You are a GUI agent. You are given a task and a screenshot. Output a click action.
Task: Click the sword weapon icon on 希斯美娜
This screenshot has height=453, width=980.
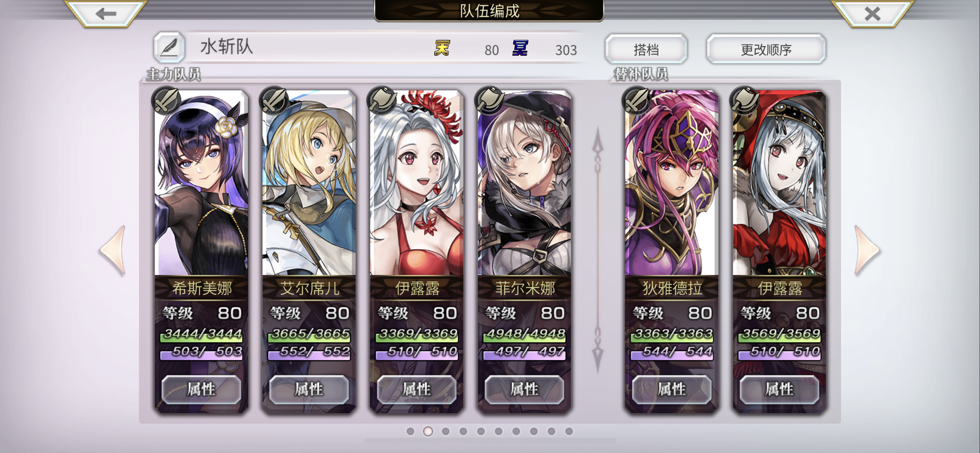point(167,100)
